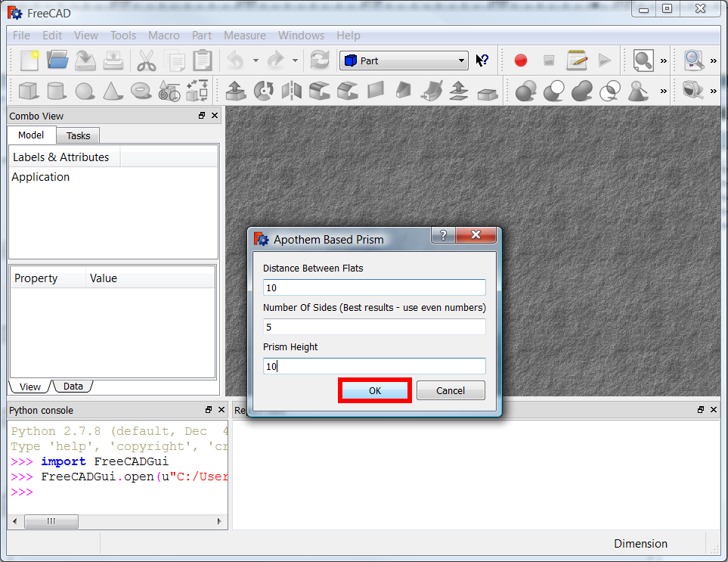This screenshot has height=562, width=728.
Task: Select the Data property tab
Action: [x=73, y=387]
